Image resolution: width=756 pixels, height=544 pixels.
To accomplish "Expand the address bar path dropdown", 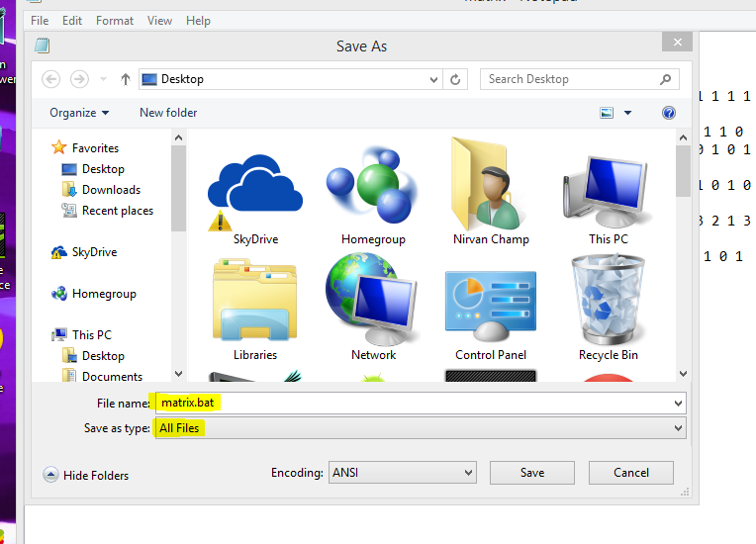I will [433, 79].
